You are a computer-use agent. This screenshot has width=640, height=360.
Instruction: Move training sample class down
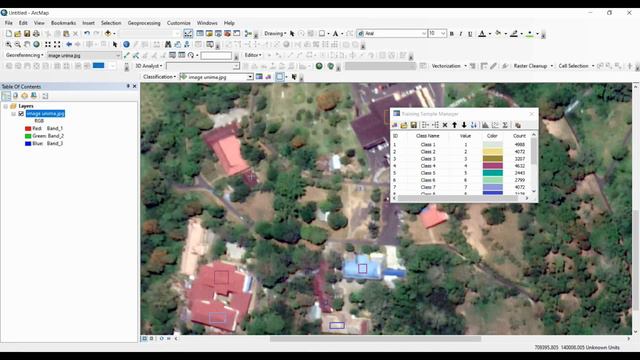coord(464,125)
